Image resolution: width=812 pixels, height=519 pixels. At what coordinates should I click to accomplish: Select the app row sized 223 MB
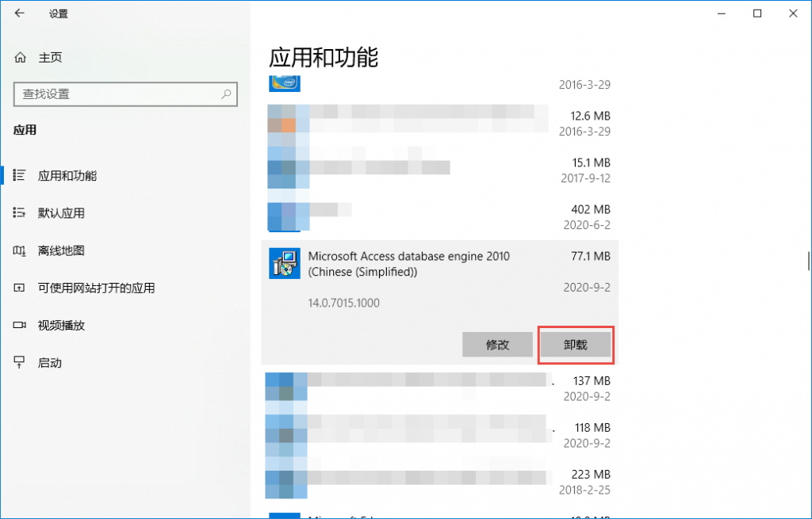pos(439,482)
